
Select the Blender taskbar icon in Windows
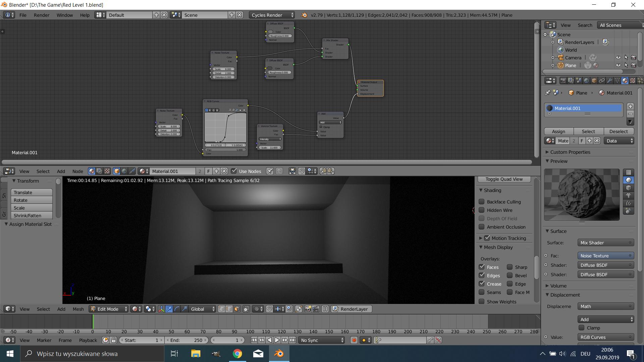tap(279, 353)
